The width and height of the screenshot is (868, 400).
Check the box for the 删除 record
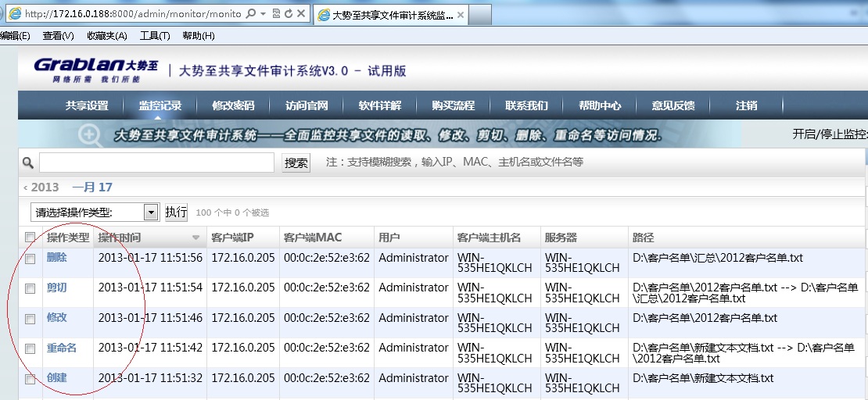click(30, 259)
